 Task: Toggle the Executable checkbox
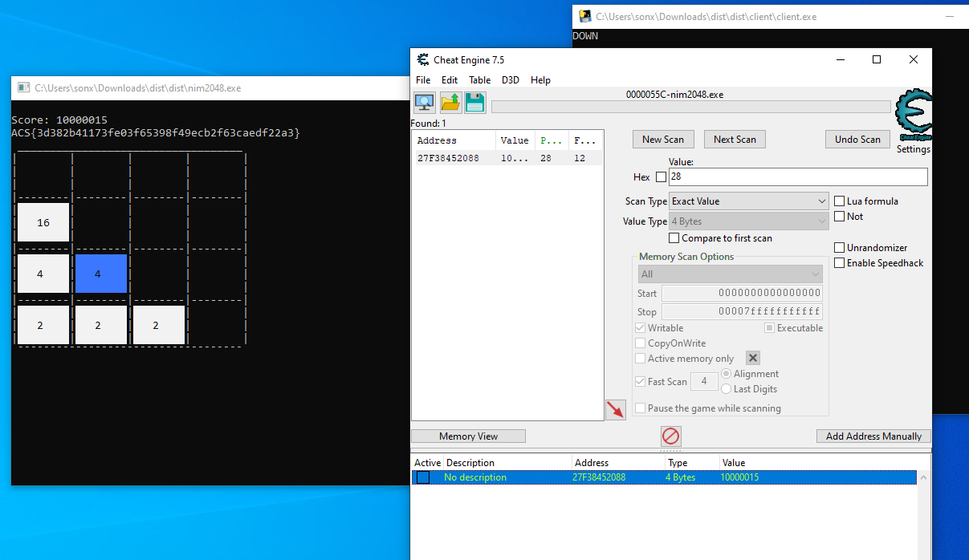[x=769, y=328]
